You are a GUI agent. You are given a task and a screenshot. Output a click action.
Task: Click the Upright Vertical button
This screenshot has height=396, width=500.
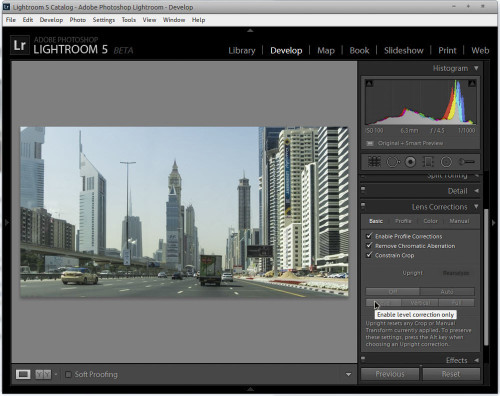[420, 303]
